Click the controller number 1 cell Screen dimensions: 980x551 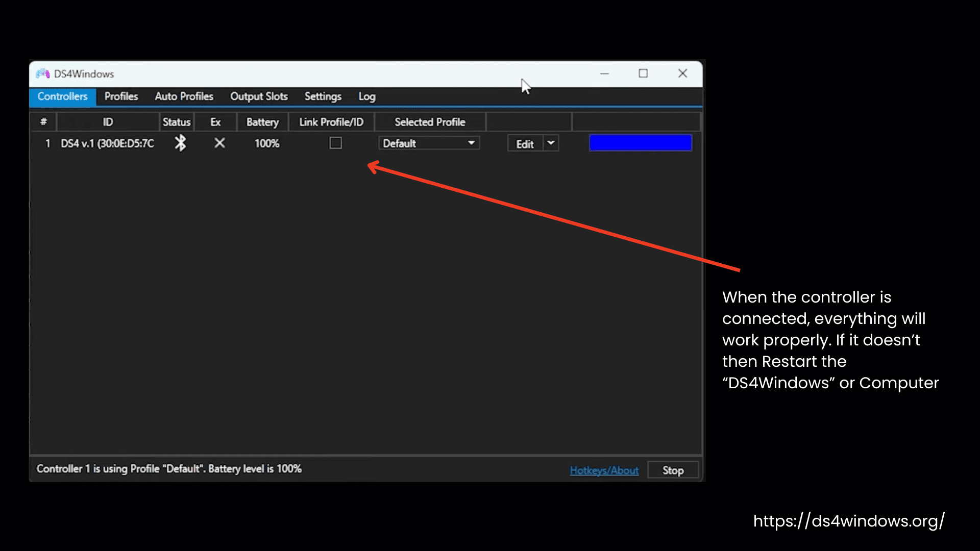(47, 143)
